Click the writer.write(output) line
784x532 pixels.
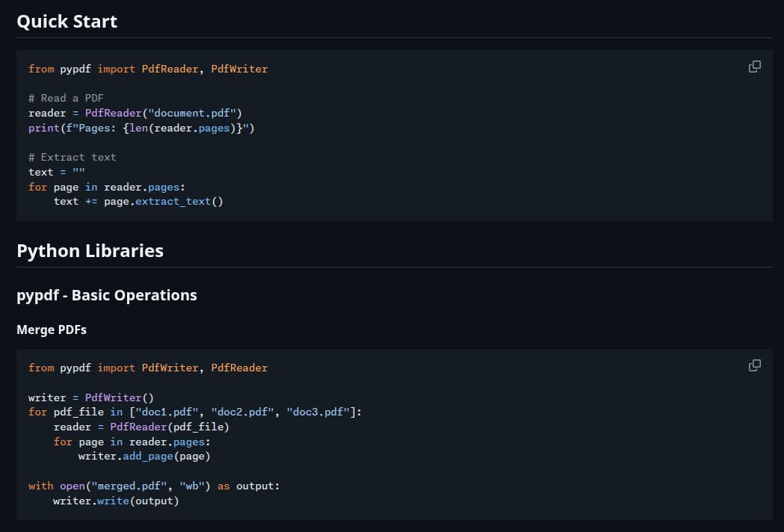pyautogui.click(x=116, y=501)
